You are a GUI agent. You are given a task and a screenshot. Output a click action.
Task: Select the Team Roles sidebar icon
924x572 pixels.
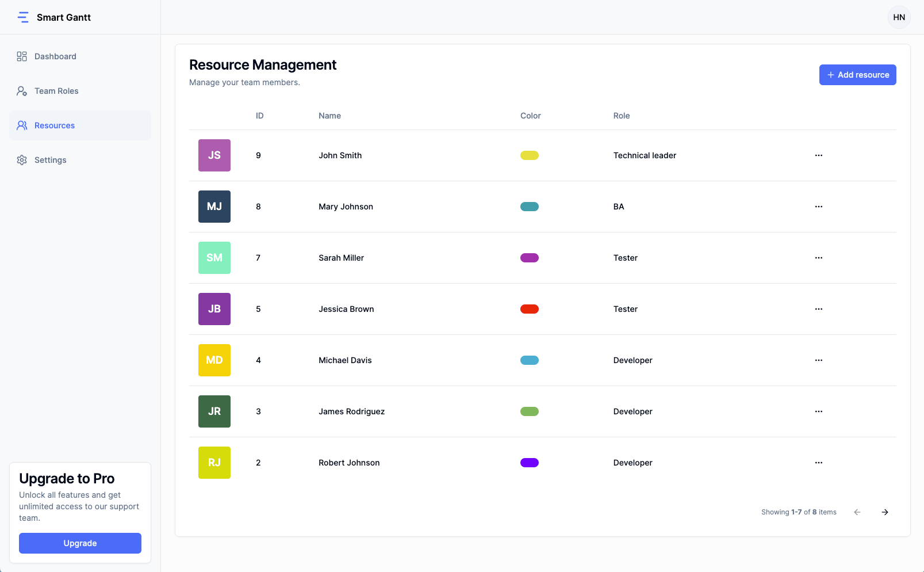pos(22,90)
